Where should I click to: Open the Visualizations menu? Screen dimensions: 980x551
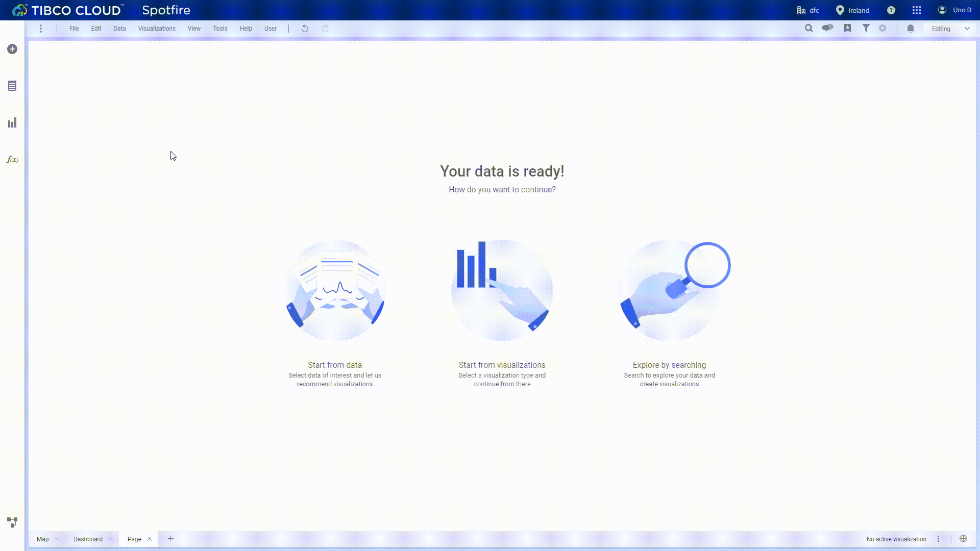coord(156,28)
